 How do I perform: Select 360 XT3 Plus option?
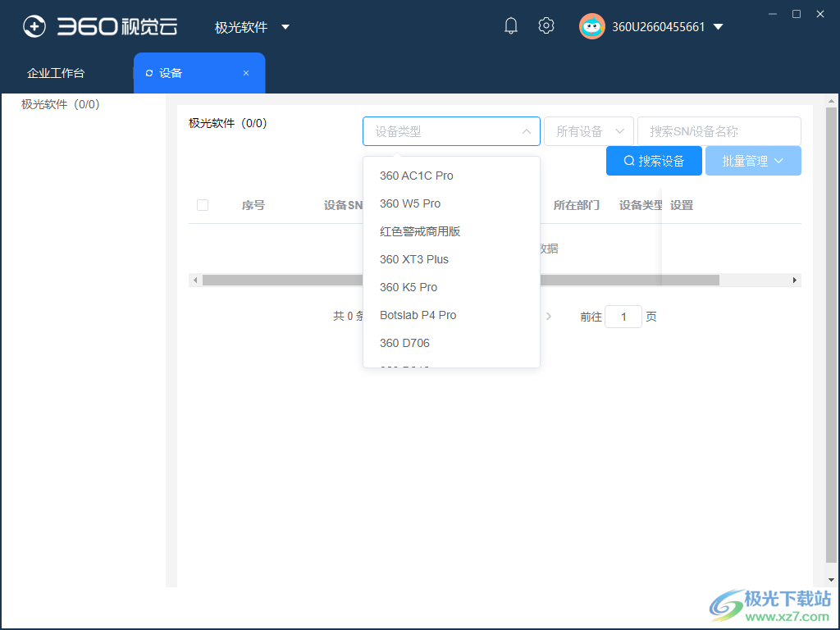(x=451, y=259)
